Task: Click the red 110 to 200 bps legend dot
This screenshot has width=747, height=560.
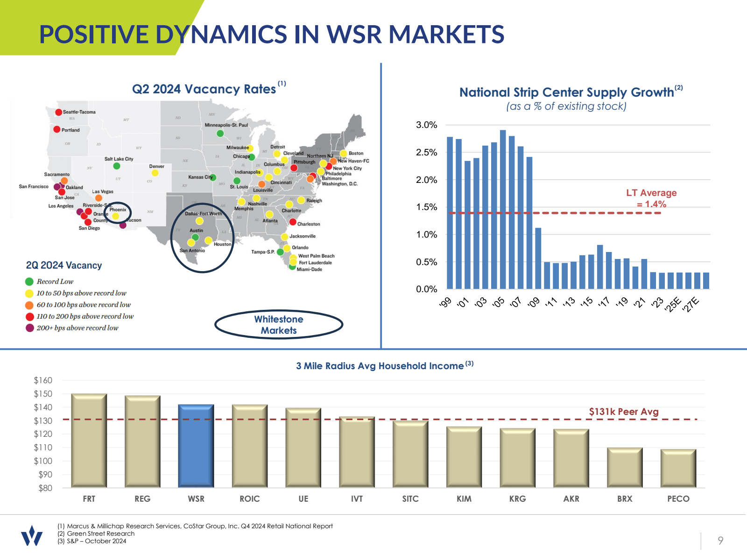Action: tap(29, 316)
